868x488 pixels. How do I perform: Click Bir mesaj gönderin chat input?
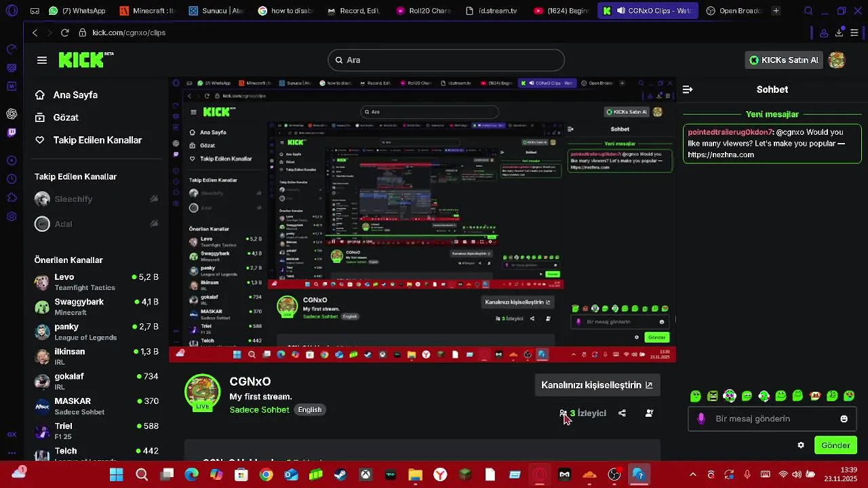coord(772,419)
